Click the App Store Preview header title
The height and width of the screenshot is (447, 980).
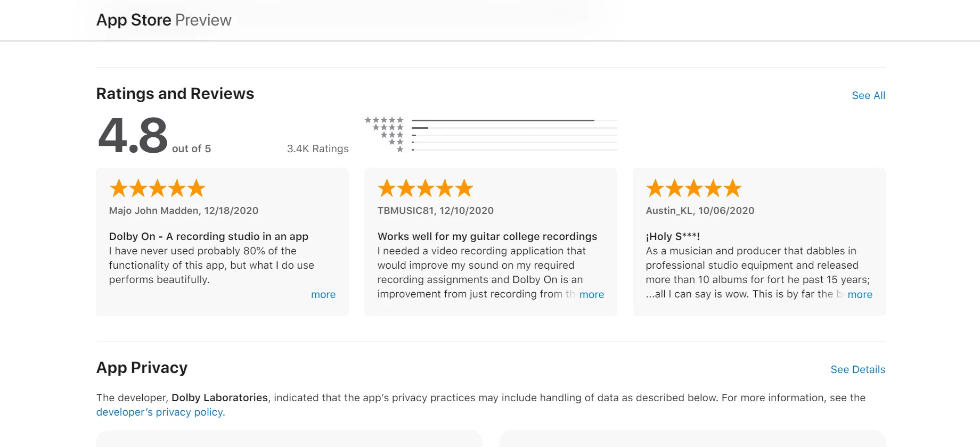[x=164, y=20]
